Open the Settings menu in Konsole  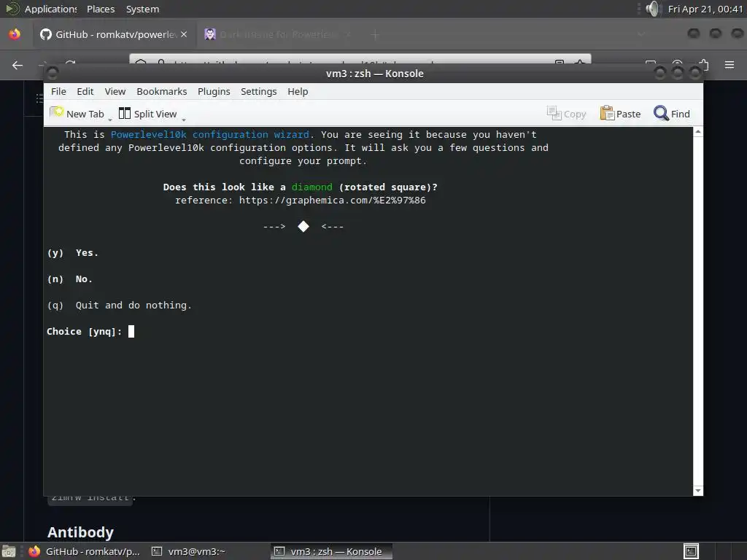tap(259, 91)
